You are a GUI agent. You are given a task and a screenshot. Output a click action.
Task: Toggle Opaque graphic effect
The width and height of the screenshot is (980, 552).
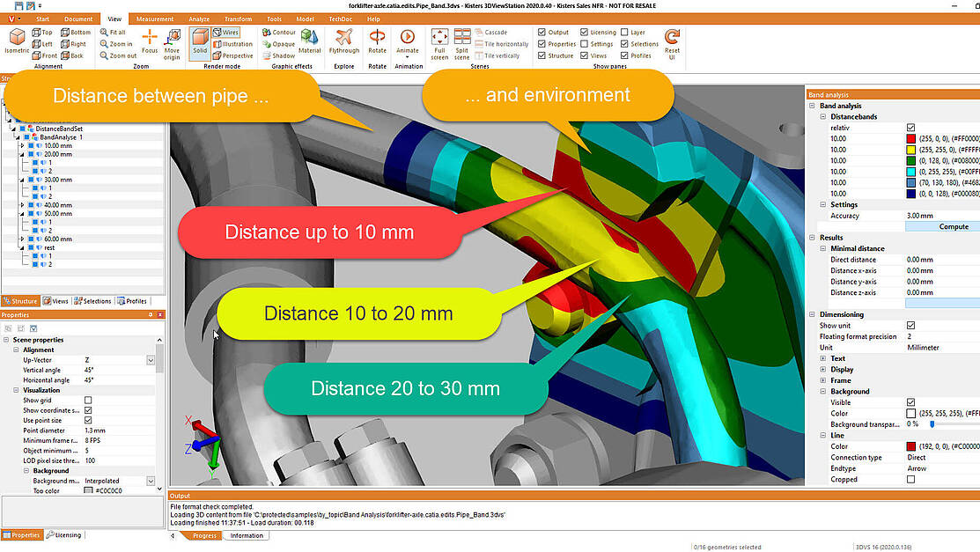(278, 44)
